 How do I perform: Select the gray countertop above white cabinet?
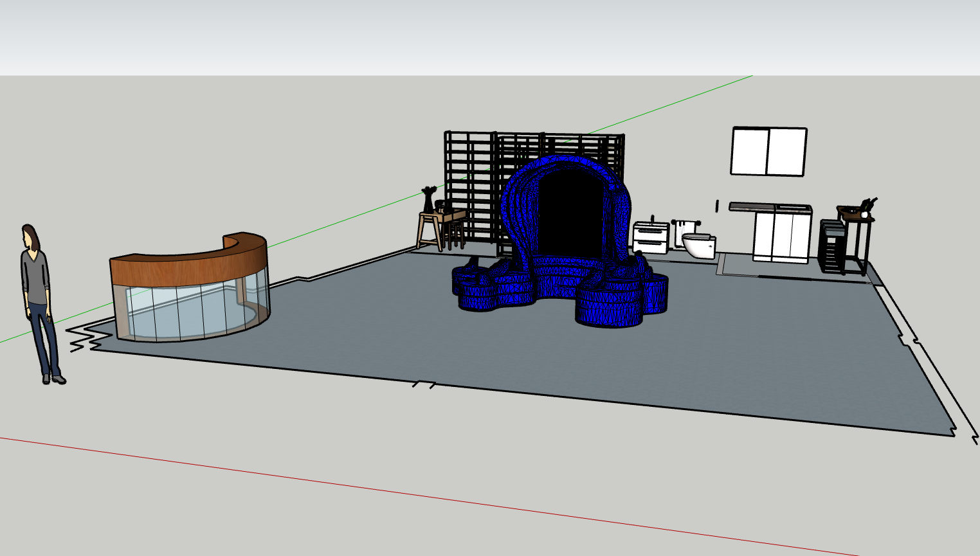[x=752, y=207]
